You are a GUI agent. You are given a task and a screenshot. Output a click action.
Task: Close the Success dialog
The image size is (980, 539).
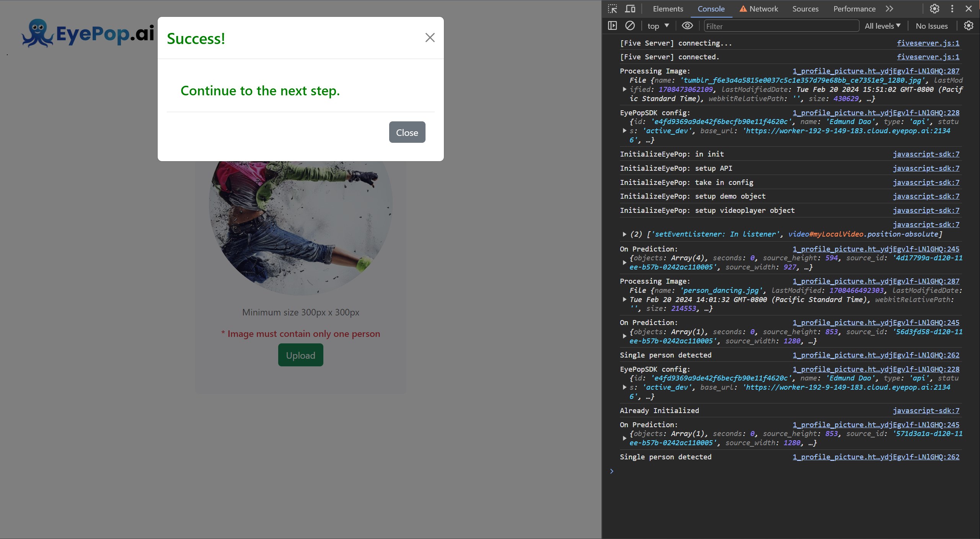point(430,37)
